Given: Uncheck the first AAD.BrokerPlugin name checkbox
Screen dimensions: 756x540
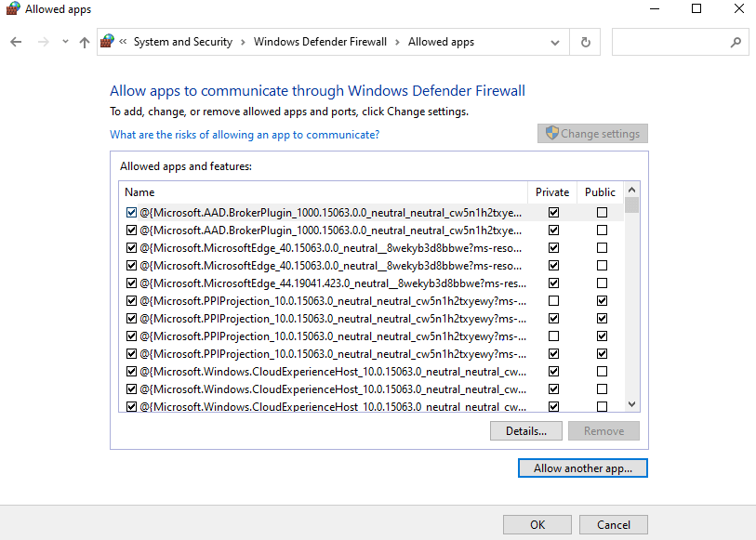Looking at the screenshot, I should click(x=131, y=213).
